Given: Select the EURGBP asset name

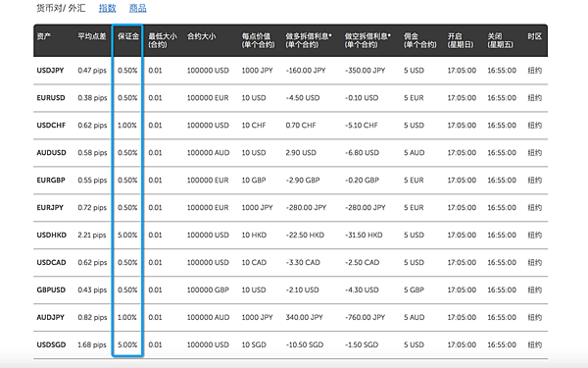Looking at the screenshot, I should pos(51,180).
